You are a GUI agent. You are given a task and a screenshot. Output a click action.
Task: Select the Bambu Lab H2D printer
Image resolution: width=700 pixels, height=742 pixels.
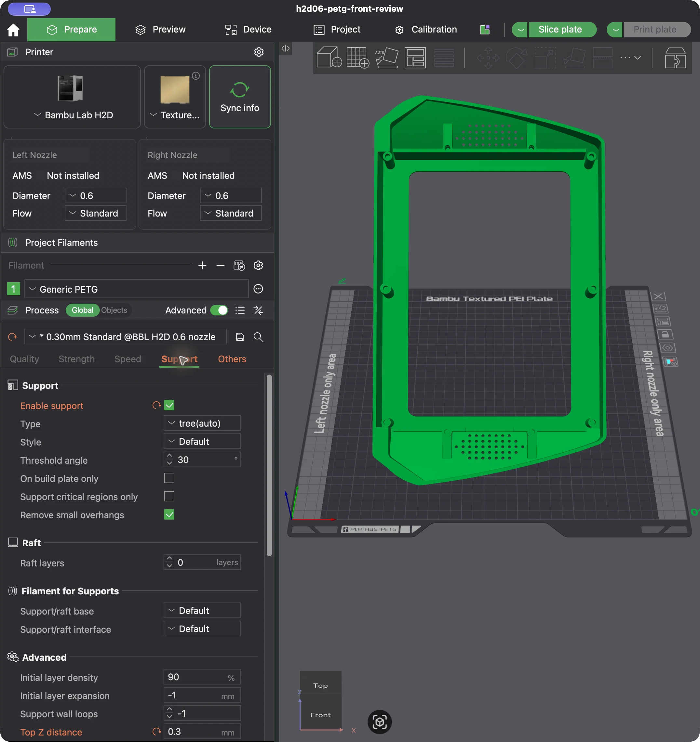point(72,97)
